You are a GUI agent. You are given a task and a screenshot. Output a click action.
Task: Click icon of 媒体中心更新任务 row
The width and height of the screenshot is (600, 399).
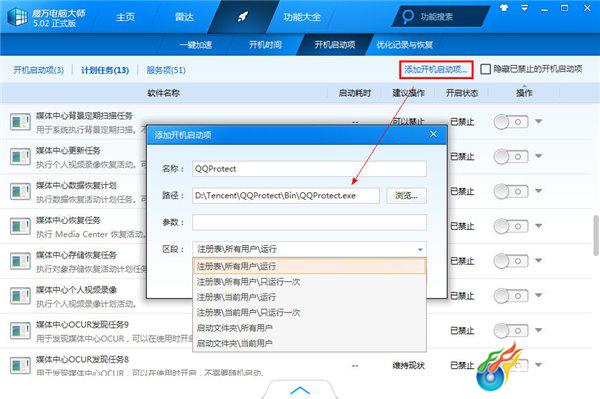[20, 156]
